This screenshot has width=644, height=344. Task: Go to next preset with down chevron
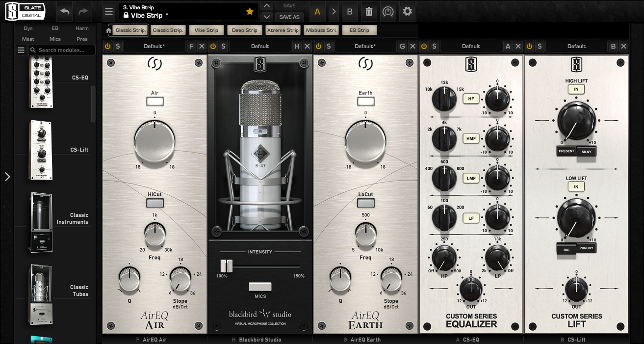[266, 17]
